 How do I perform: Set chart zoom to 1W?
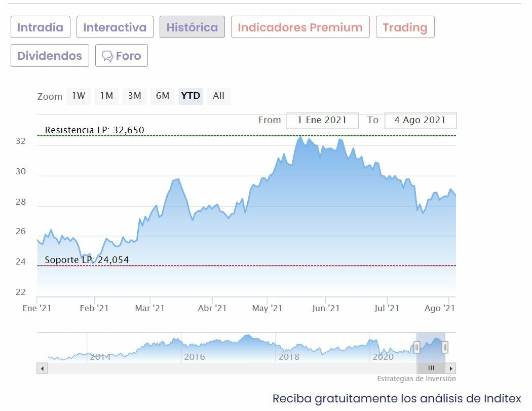pos(79,96)
